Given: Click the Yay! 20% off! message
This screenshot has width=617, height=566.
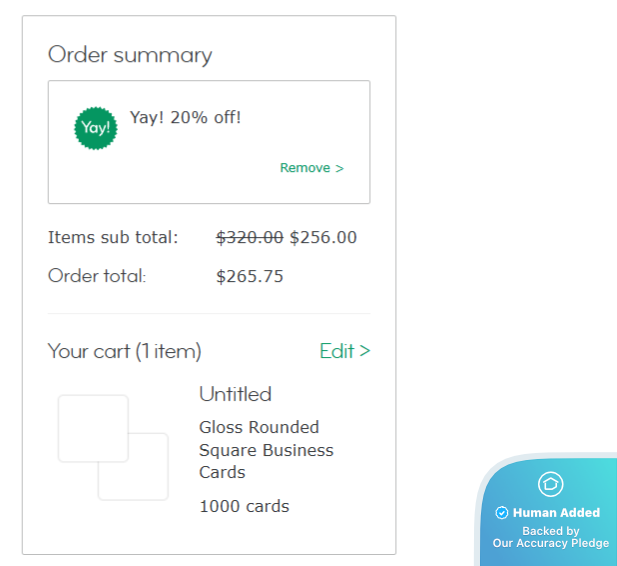Looking at the screenshot, I should pos(185,117).
